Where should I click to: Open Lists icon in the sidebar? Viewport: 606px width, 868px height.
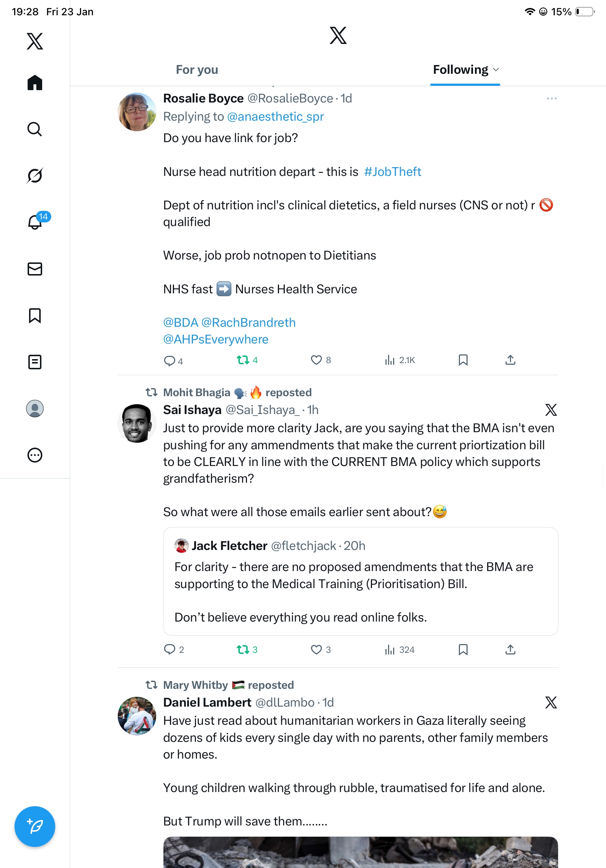(35, 362)
